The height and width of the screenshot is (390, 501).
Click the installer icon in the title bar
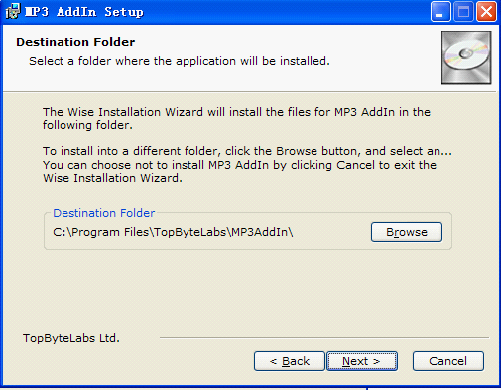(x=13, y=12)
